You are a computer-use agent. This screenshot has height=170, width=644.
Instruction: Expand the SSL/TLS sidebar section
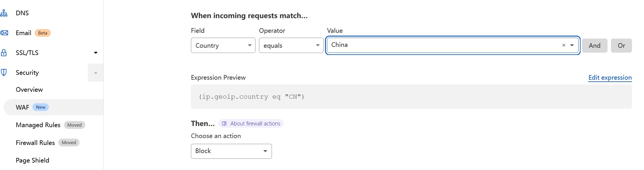[96, 53]
